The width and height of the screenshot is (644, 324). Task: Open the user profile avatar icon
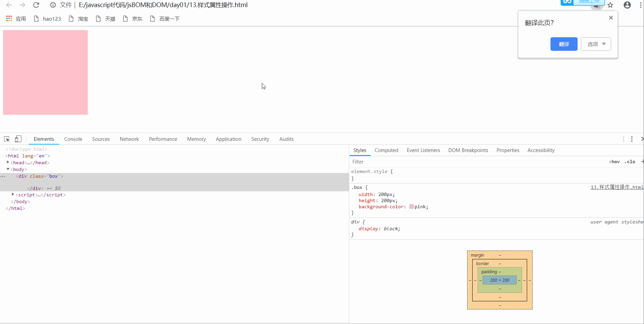(x=627, y=5)
